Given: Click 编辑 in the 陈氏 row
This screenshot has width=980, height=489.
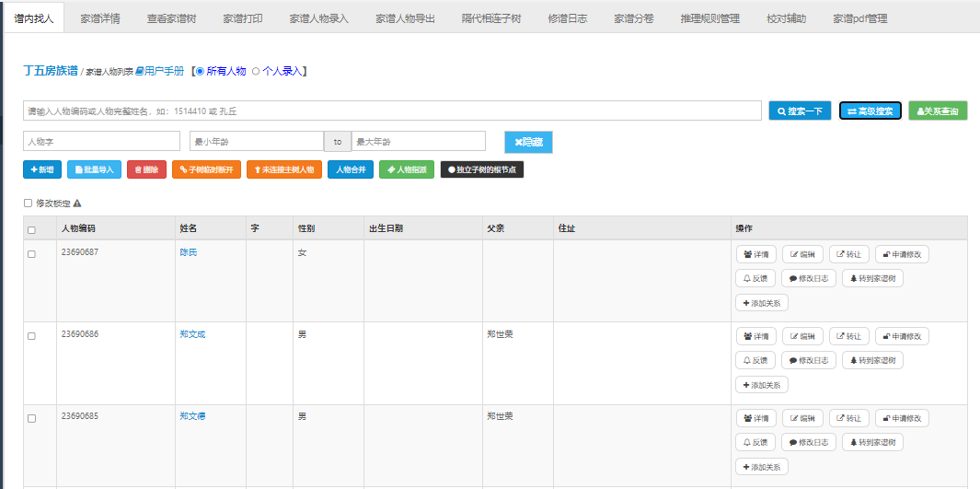Looking at the screenshot, I should pyautogui.click(x=802, y=254).
